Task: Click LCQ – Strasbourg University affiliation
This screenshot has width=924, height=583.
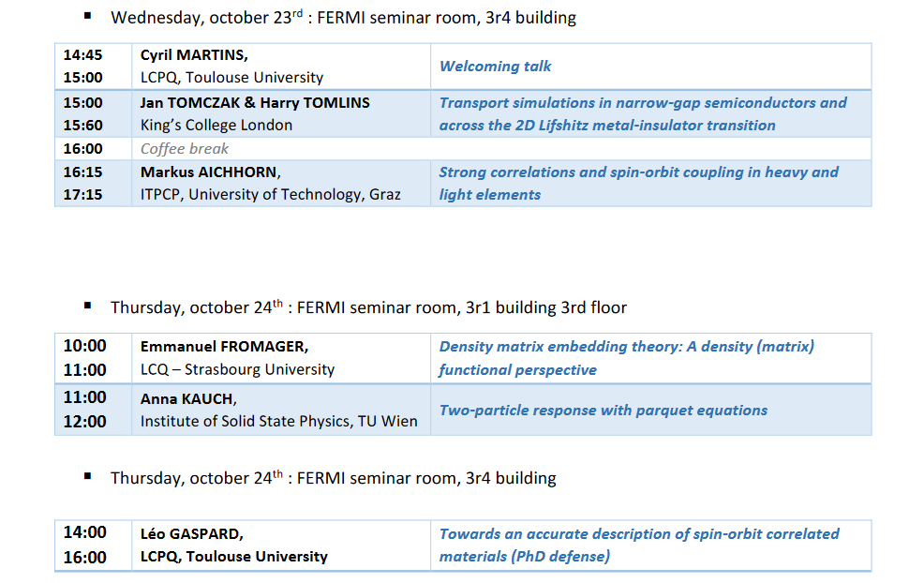Action: point(237,369)
